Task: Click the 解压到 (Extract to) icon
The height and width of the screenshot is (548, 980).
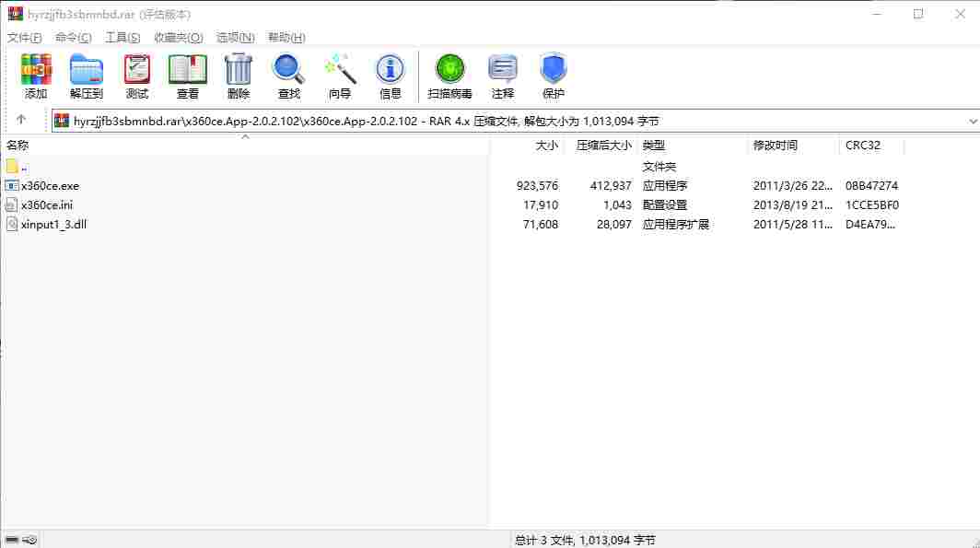Action: pos(87,69)
